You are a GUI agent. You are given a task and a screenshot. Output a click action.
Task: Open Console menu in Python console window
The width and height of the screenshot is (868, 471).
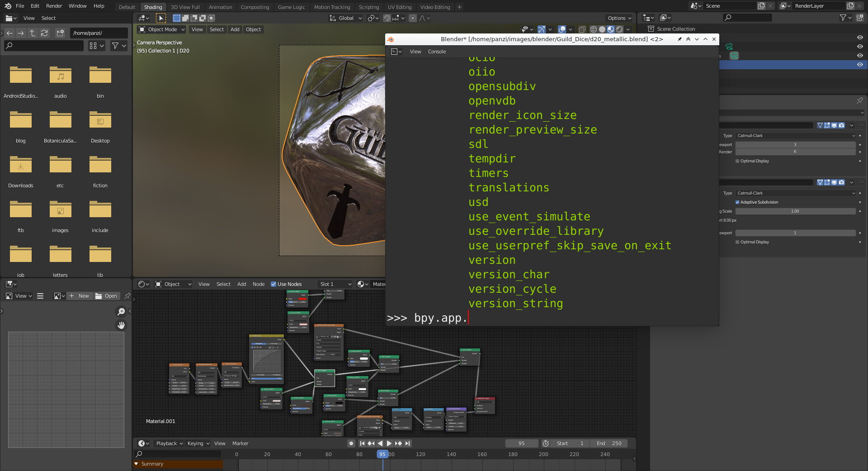[x=437, y=52]
